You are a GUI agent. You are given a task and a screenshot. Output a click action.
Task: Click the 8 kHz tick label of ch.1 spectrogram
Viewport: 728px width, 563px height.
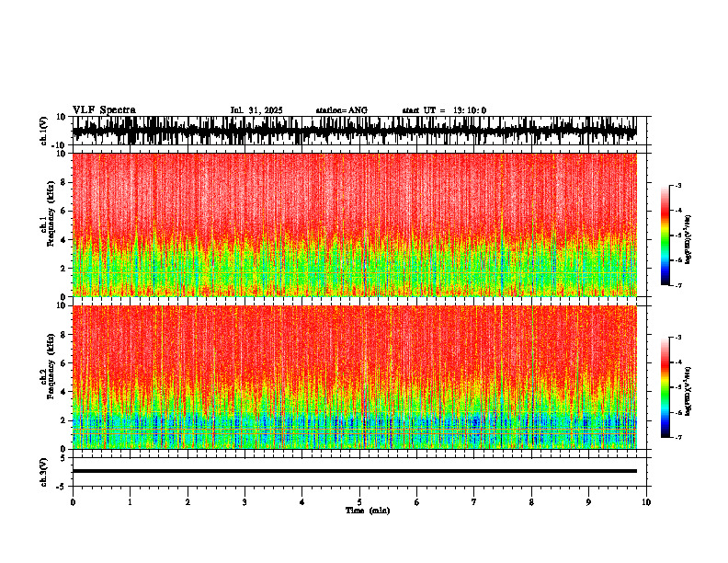tap(63, 182)
